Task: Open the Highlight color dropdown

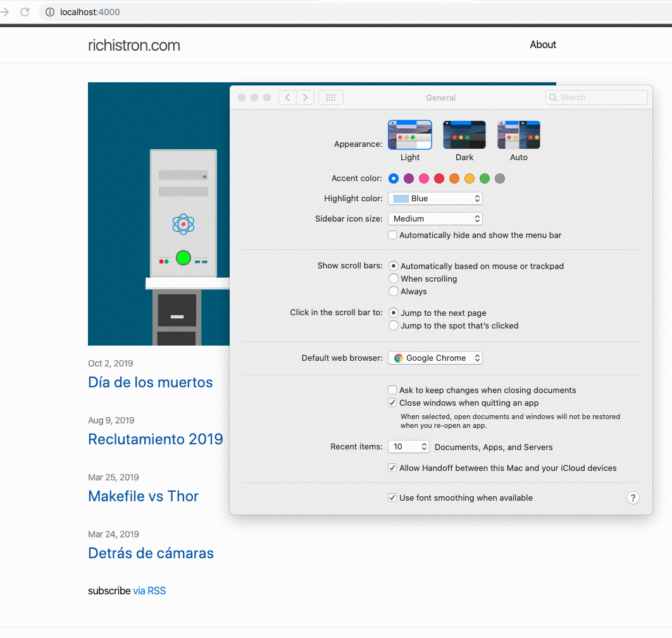Action: pos(435,199)
